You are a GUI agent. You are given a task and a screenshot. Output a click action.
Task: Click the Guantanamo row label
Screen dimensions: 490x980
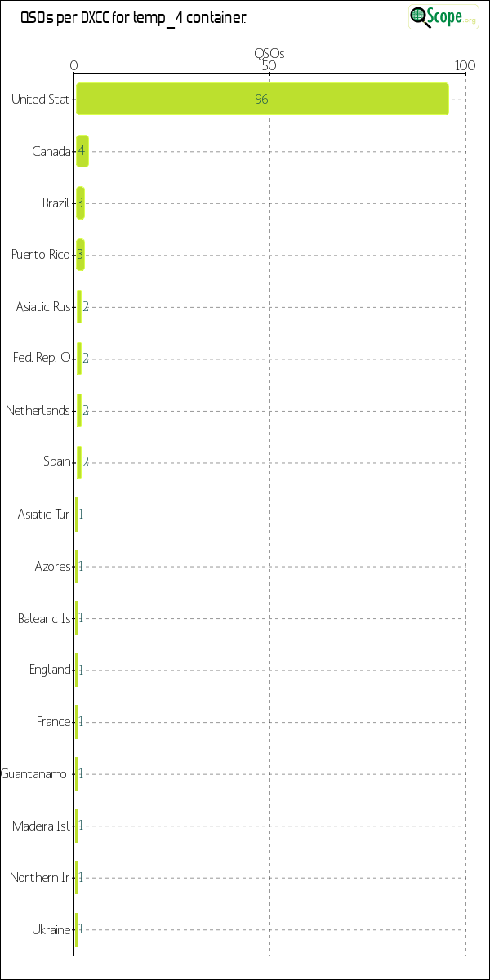(x=34, y=773)
